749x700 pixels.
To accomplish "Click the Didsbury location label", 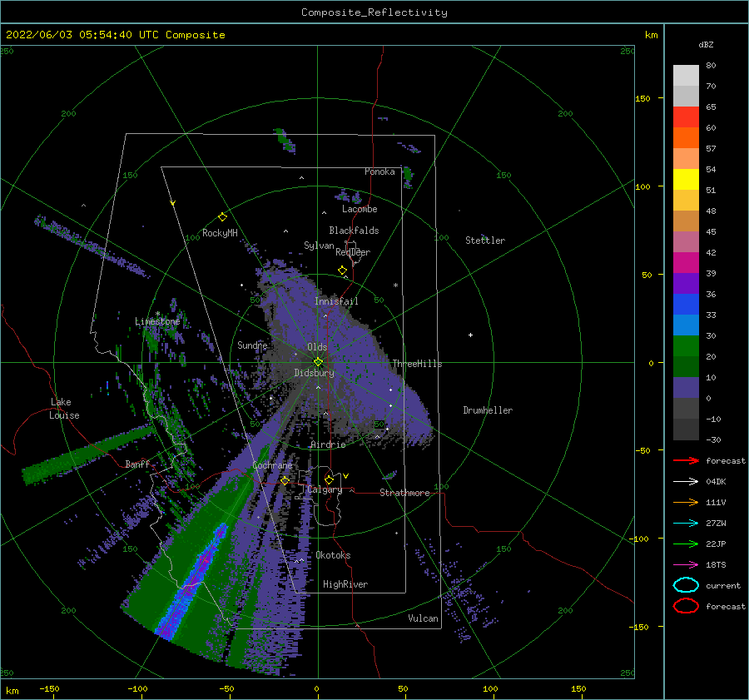I will coord(314,373).
